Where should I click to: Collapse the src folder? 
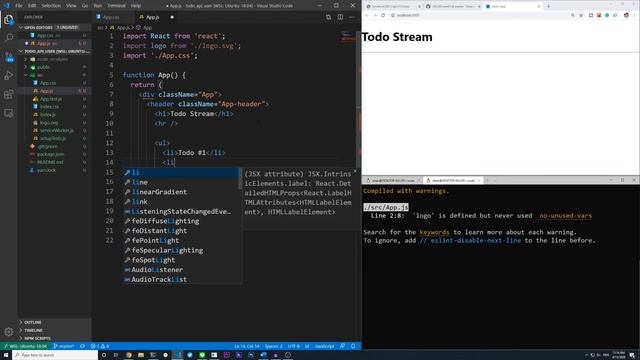(55, 75)
